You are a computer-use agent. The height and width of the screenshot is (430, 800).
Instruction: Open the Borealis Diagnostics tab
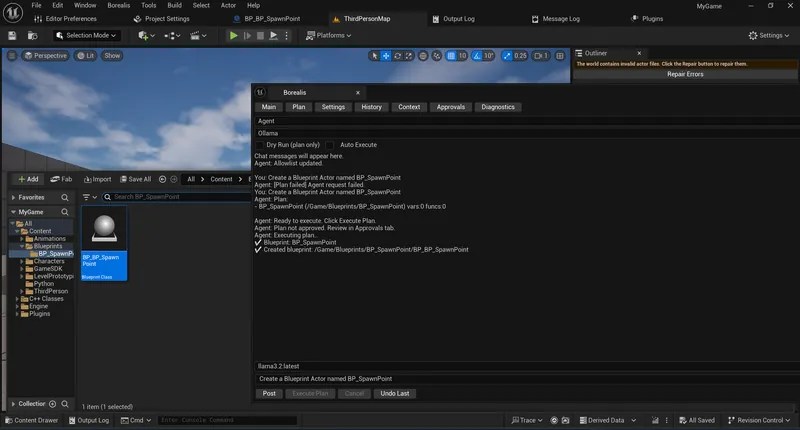tap(498, 107)
